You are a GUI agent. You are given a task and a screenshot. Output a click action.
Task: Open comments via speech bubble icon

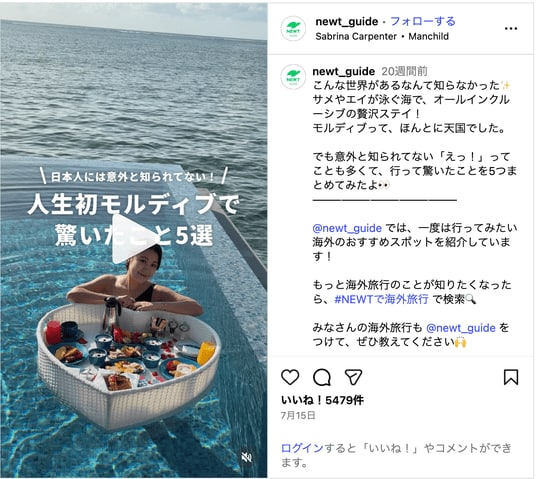(322, 377)
